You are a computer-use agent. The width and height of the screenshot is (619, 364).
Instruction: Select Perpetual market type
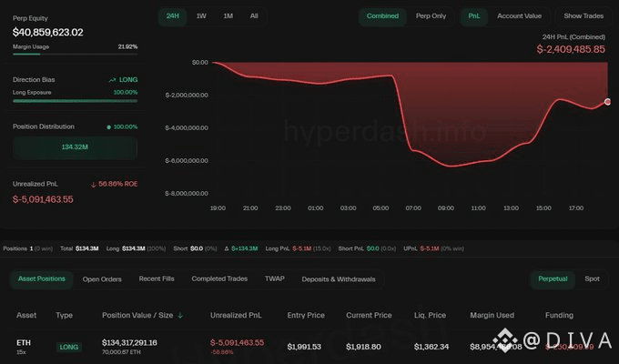(553, 279)
